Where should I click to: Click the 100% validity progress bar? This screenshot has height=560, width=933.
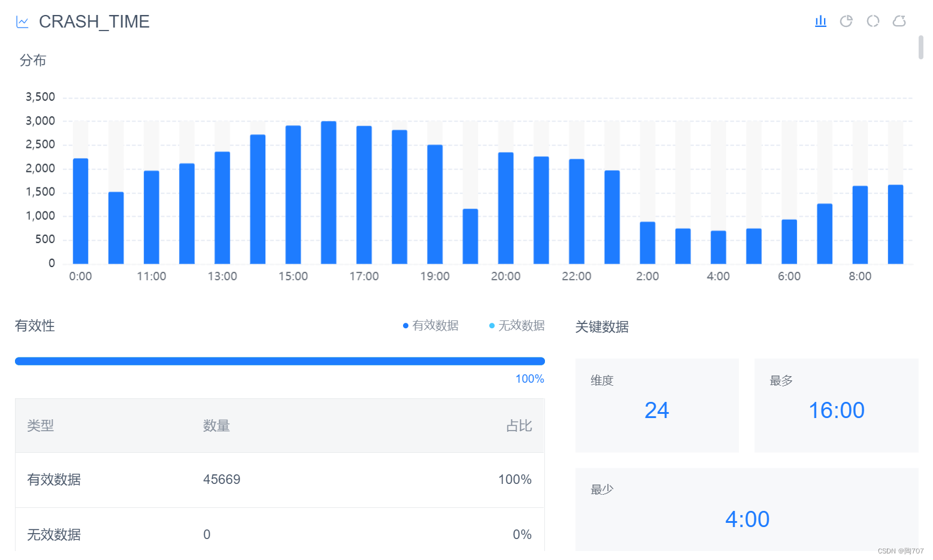point(280,361)
